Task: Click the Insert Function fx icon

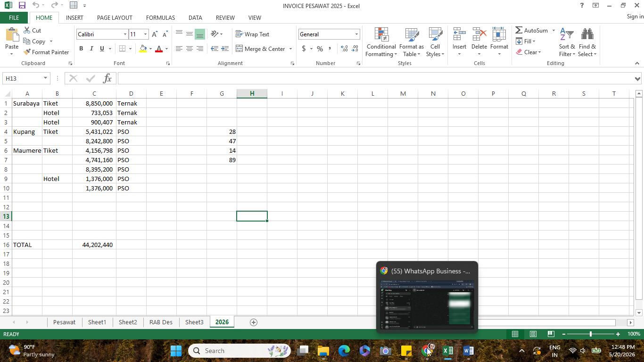Action: pyautogui.click(x=107, y=78)
